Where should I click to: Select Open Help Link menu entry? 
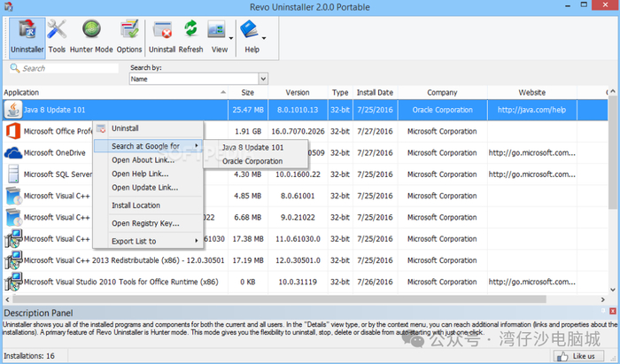148,174
